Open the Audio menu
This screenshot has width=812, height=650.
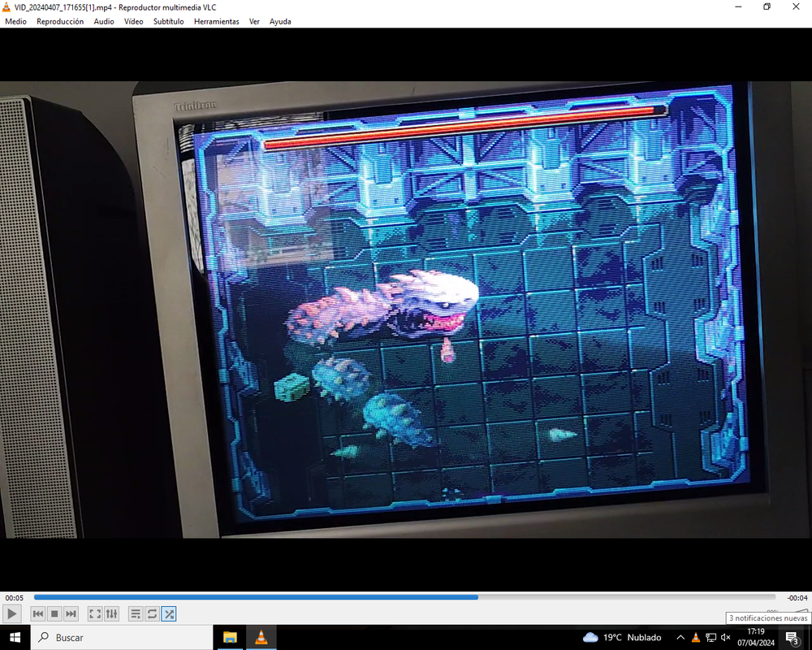point(104,21)
